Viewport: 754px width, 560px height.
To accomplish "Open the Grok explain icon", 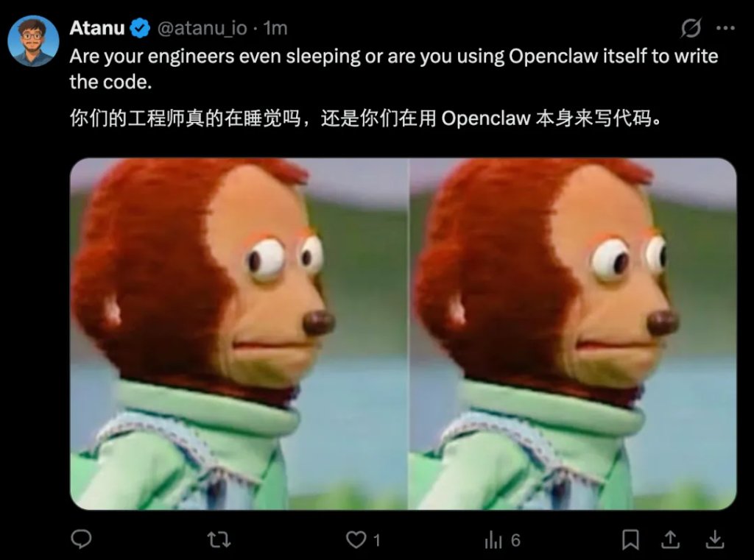I will (x=691, y=28).
